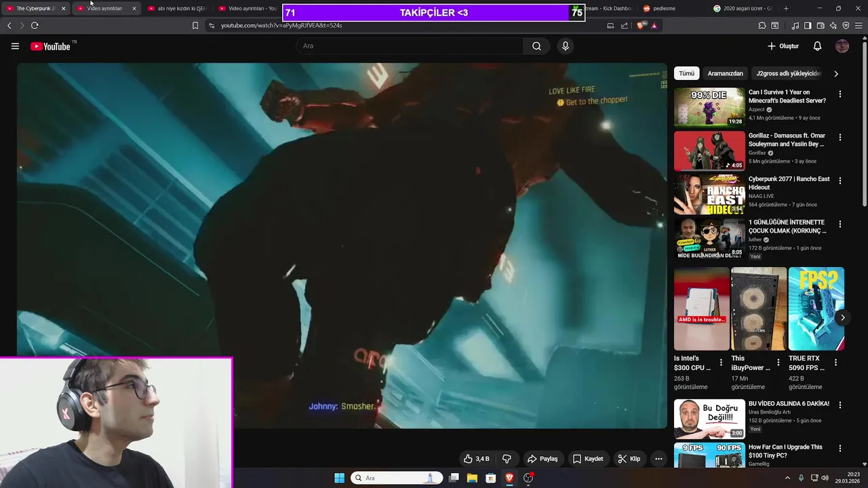Open options for 1 GÜNLÜĞÜNE İNTERNETTE video
The image size is (868, 488).
click(840, 224)
